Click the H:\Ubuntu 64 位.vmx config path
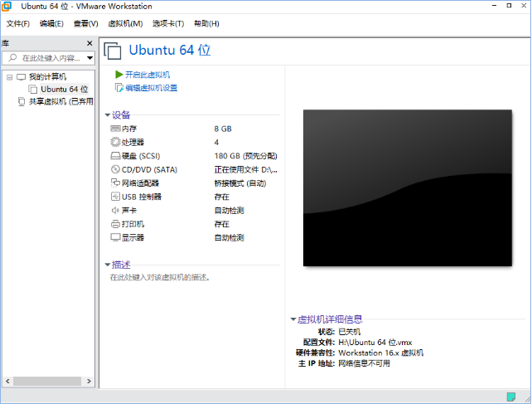Viewport: 532px width, 404px height. click(x=375, y=342)
